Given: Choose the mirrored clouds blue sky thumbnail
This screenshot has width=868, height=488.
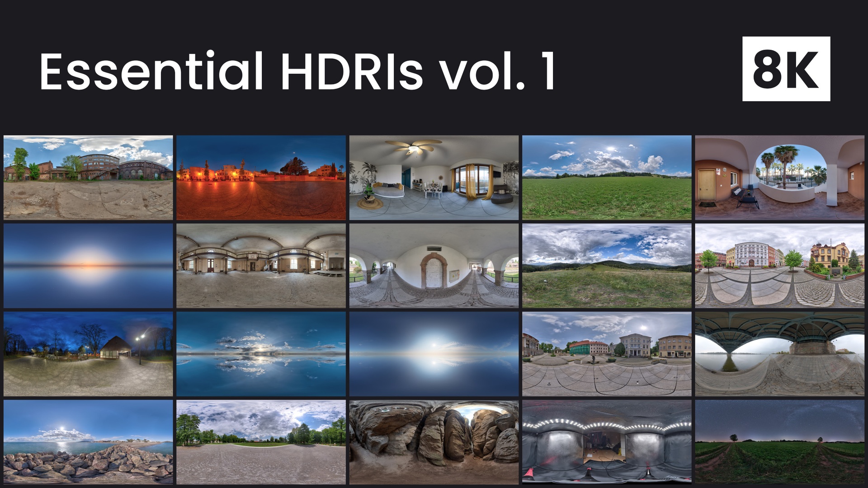Looking at the screenshot, I should point(261,354).
